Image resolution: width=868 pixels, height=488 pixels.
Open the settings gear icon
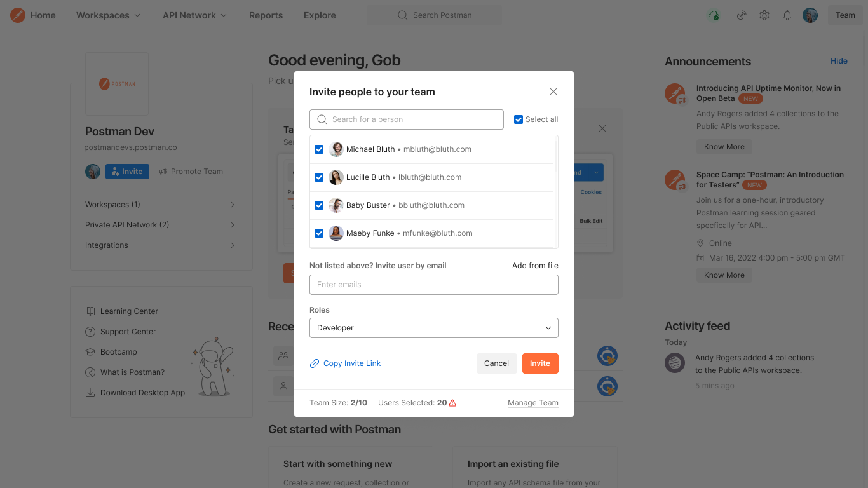764,15
